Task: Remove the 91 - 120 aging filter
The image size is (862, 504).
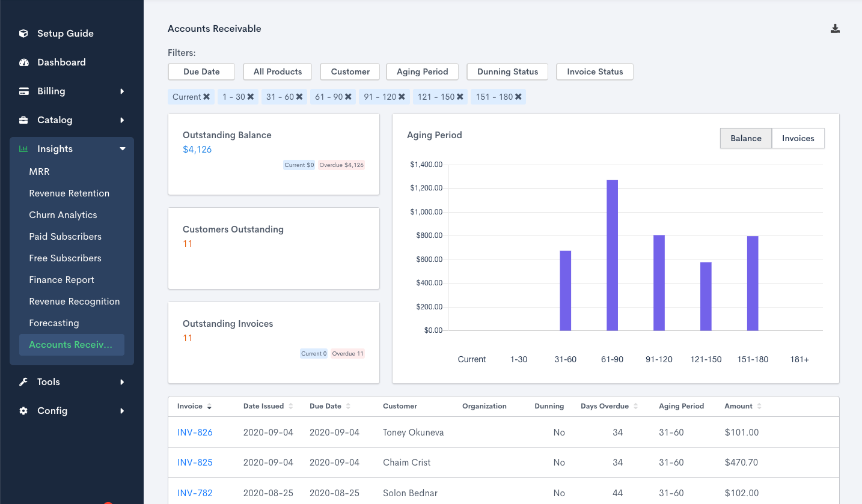Action: 402,96
